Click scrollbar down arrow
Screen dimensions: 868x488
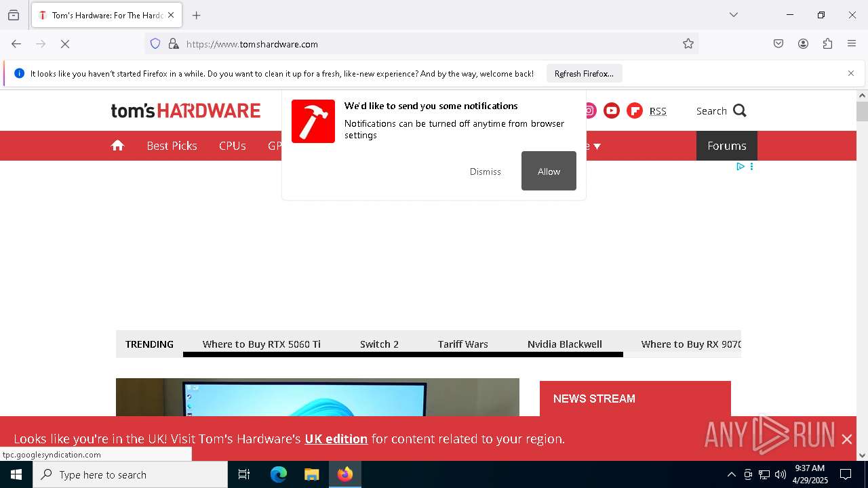[862, 455]
